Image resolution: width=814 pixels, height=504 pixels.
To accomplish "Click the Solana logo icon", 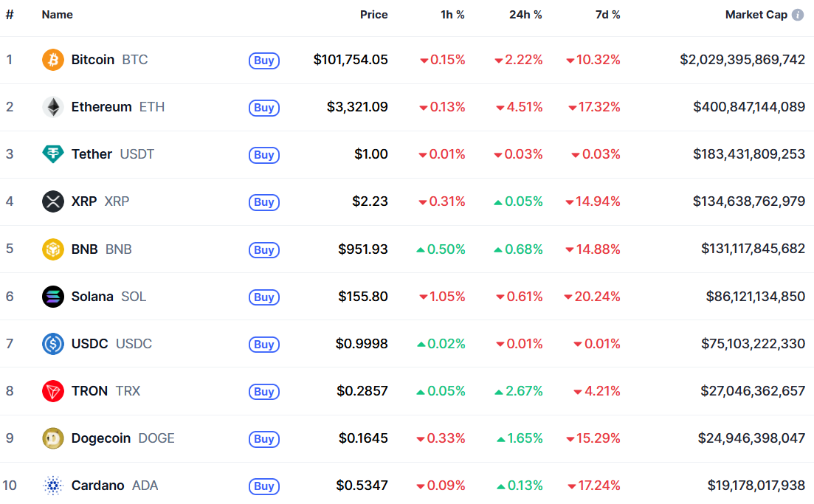I will [x=53, y=297].
